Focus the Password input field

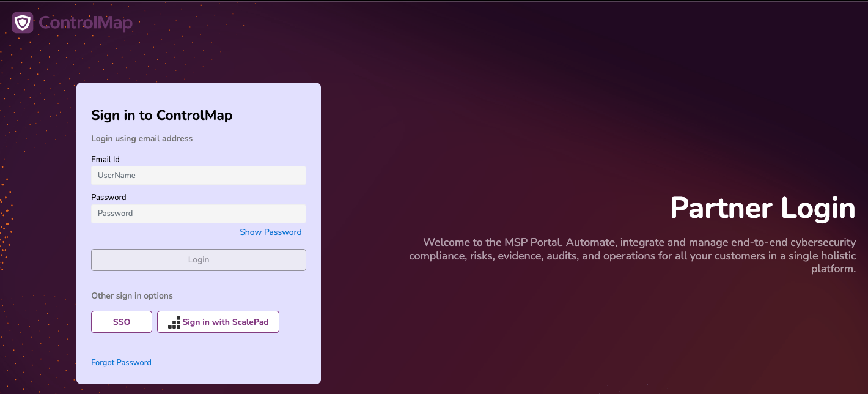[x=199, y=213]
